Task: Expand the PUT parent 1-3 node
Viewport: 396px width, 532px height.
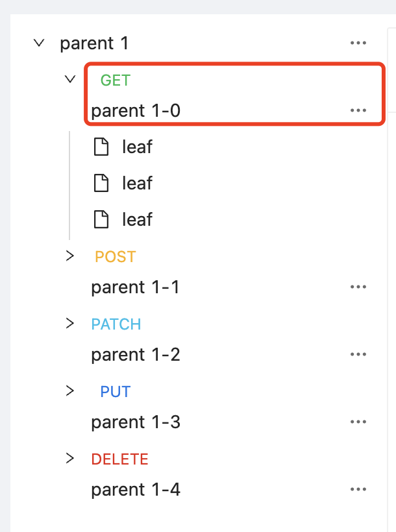Action: click(70, 391)
